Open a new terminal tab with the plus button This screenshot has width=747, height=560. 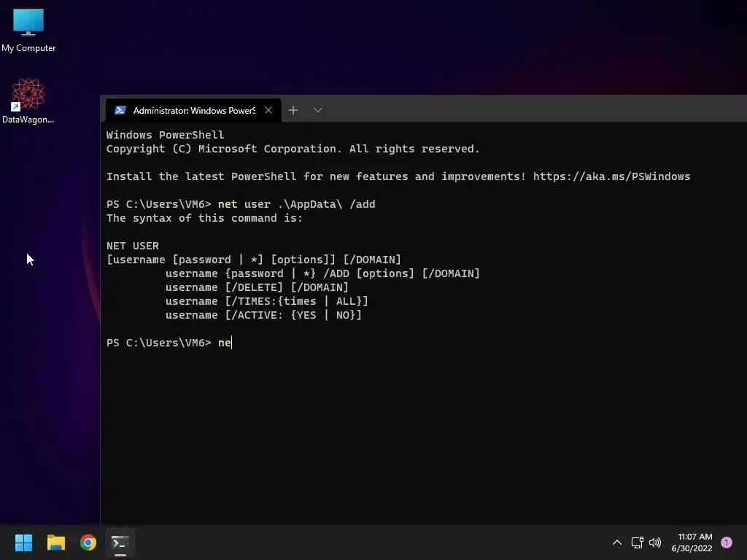pos(293,111)
